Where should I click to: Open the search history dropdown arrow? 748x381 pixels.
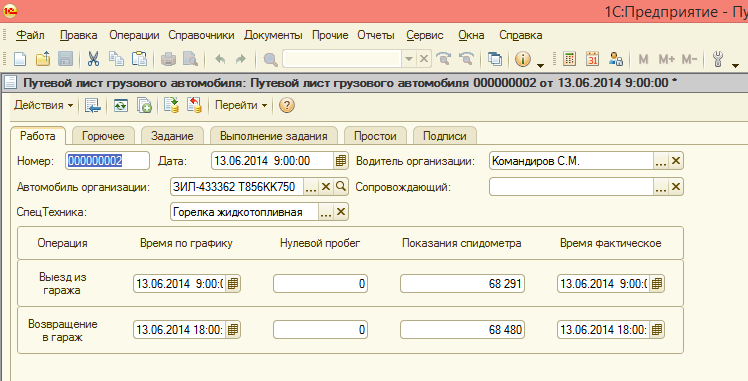click(409, 59)
